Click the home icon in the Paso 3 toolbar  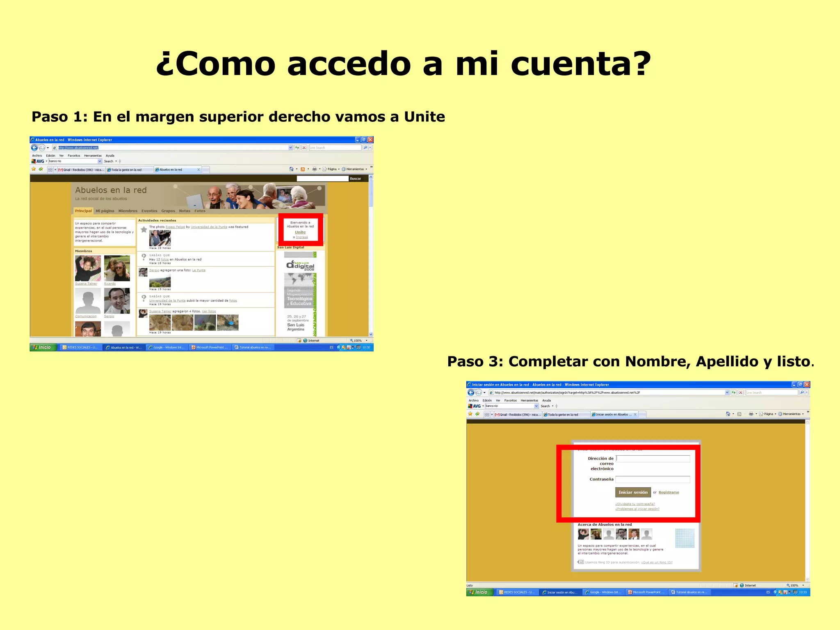pyautogui.click(x=728, y=414)
